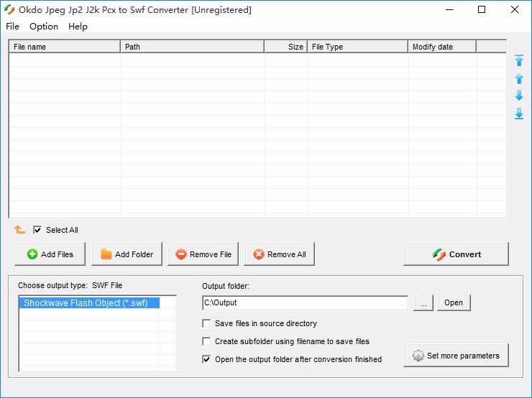Maximize the converter window

[482, 9]
